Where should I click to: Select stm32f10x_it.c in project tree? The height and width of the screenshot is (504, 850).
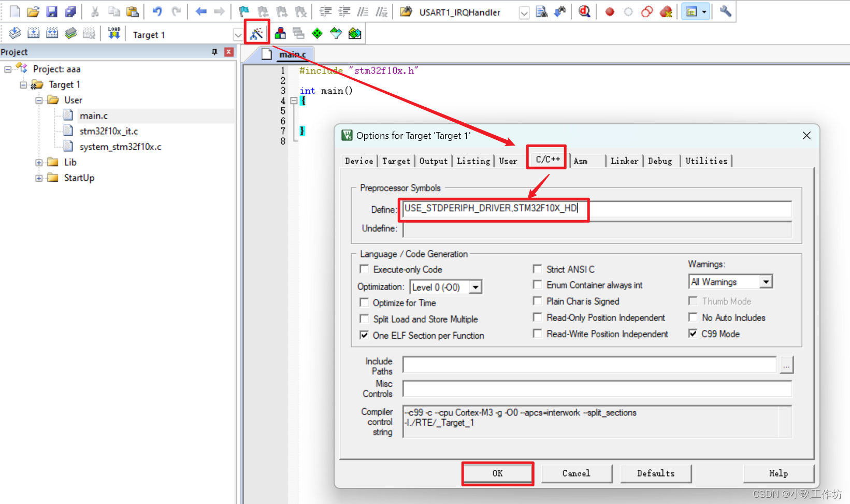coord(109,131)
